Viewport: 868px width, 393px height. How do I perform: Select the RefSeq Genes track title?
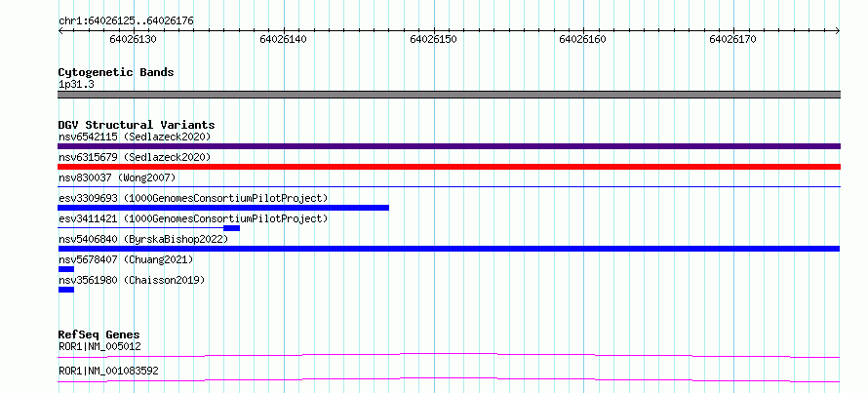(x=99, y=334)
